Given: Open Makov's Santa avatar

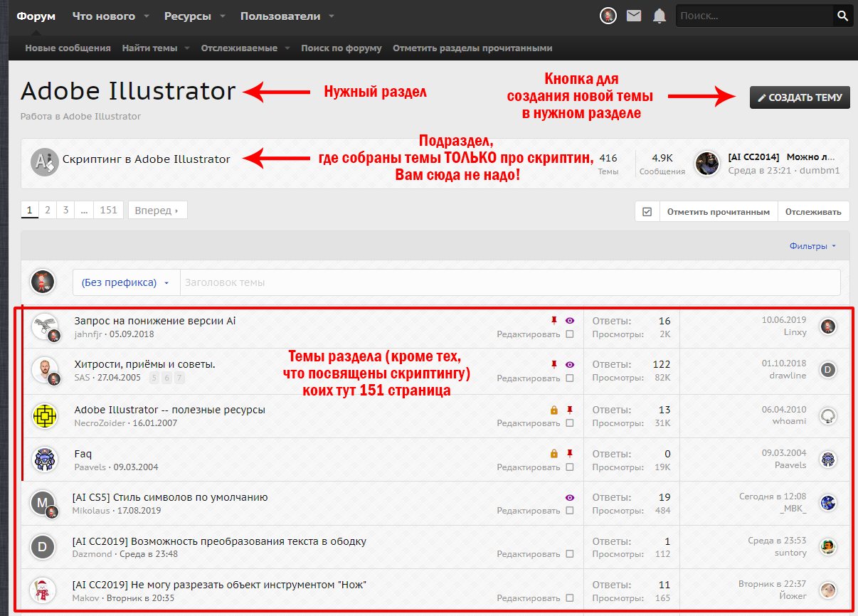Looking at the screenshot, I should click(x=43, y=590).
